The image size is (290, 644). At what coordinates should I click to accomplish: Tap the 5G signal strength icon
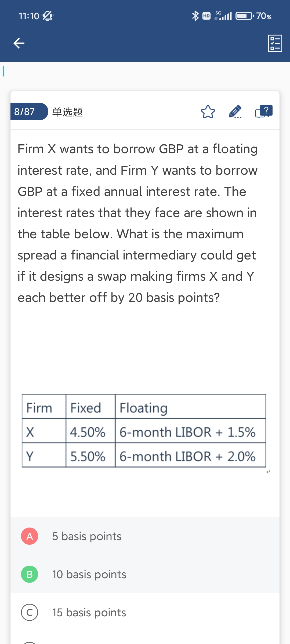coord(223,16)
